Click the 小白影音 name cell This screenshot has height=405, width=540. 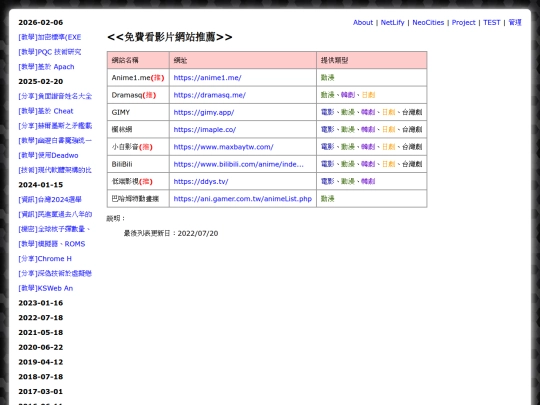138,147
